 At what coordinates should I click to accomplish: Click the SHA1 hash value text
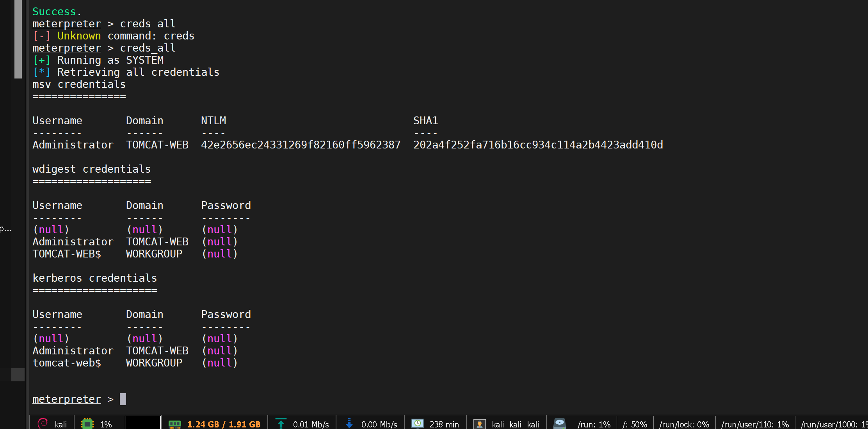tap(538, 145)
